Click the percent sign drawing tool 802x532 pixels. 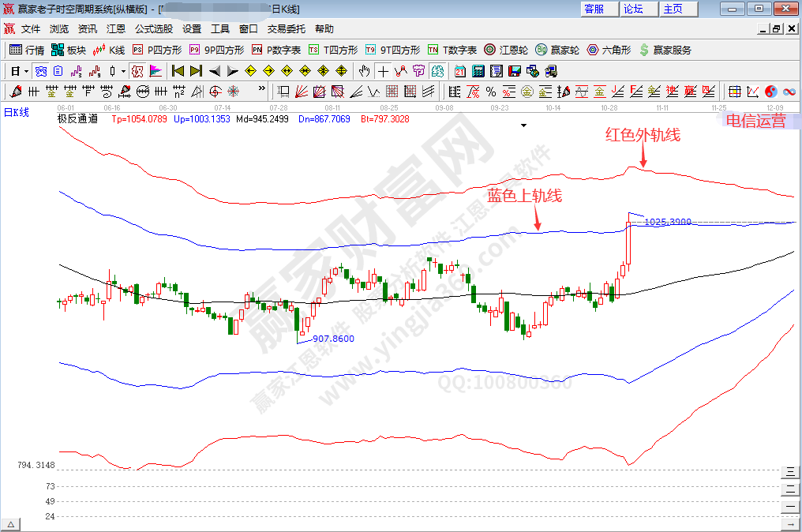click(491, 92)
